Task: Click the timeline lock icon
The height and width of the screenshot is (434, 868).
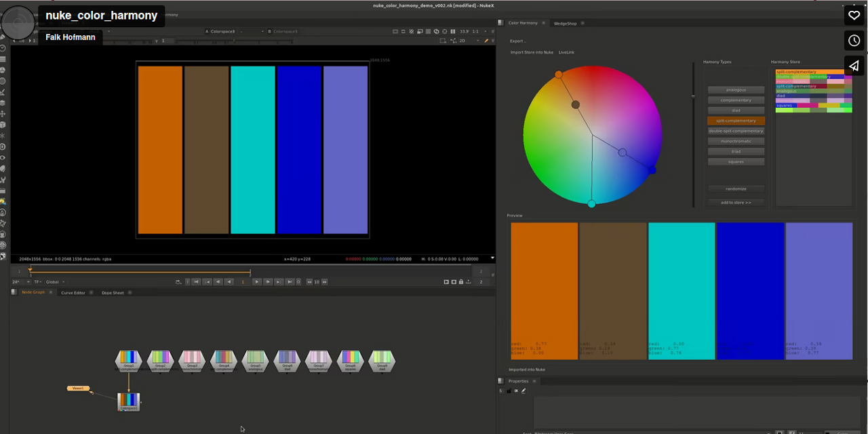Action: tap(461, 281)
